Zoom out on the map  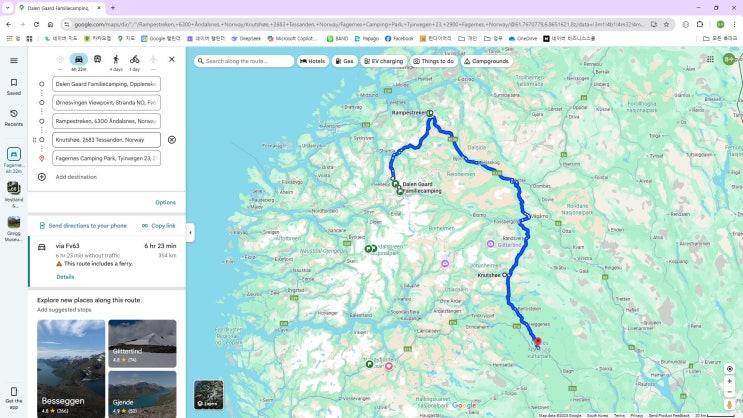tap(729, 392)
